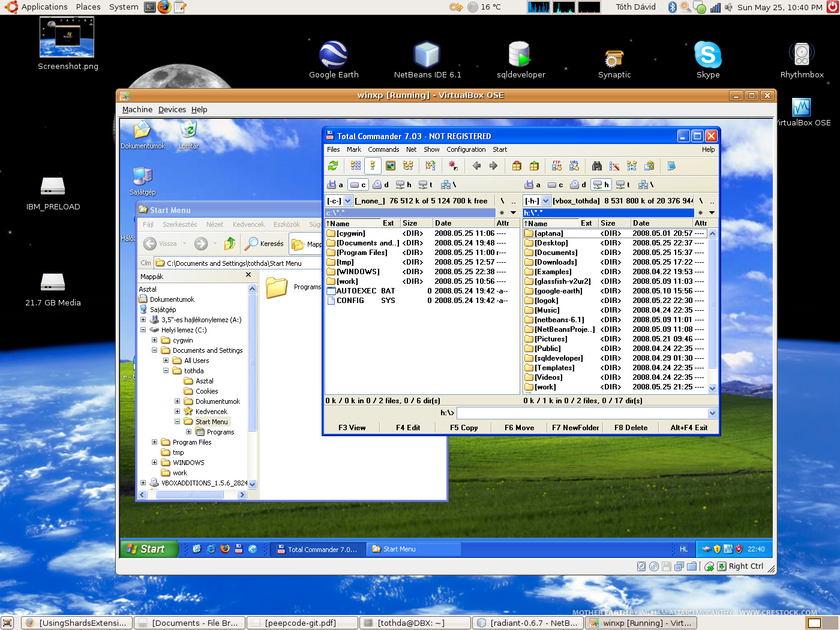Click the F3 View button
The image size is (840, 630).
point(352,428)
